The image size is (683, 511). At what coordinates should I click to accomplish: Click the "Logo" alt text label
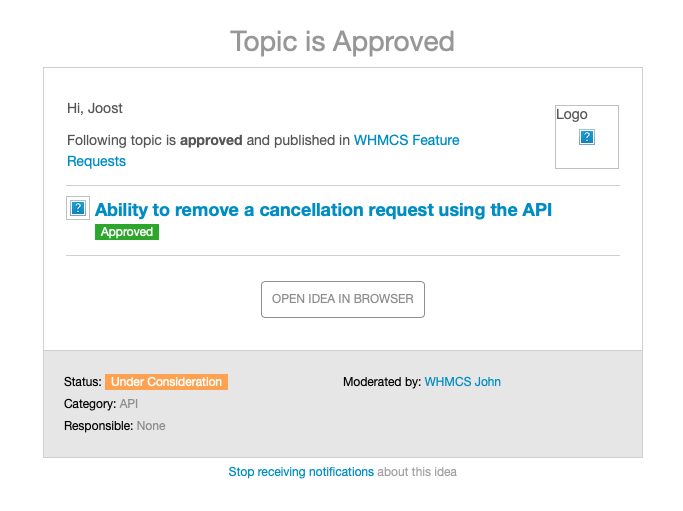572,114
